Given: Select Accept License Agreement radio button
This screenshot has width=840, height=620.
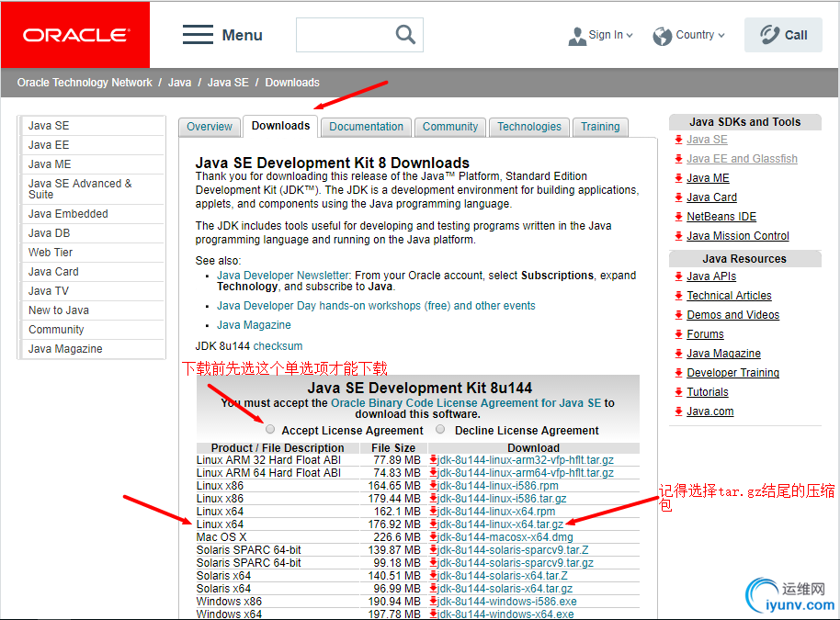Looking at the screenshot, I should click(270, 429).
